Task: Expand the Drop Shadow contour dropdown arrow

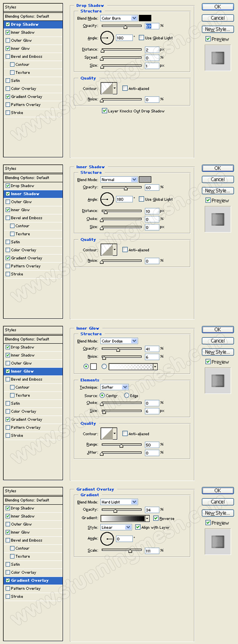Action: click(x=114, y=88)
